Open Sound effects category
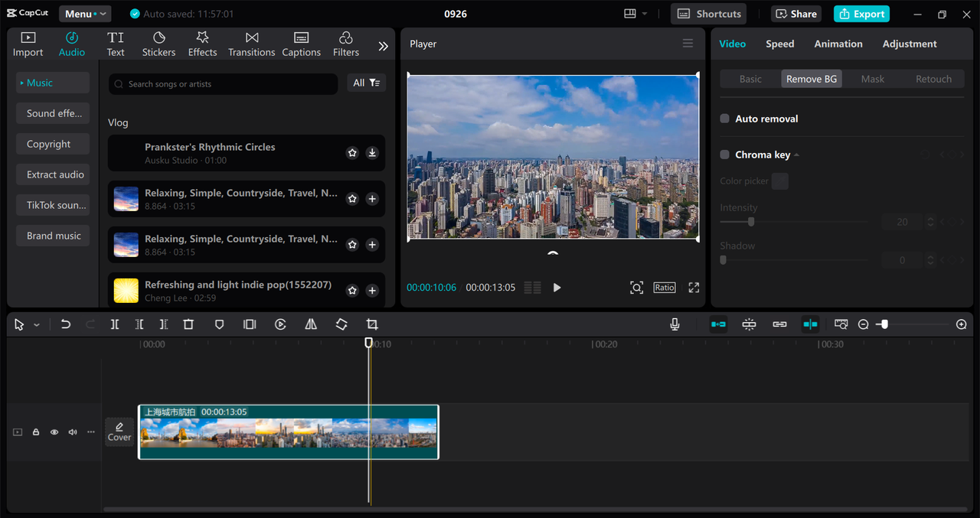Image resolution: width=980 pixels, height=518 pixels. pyautogui.click(x=54, y=113)
